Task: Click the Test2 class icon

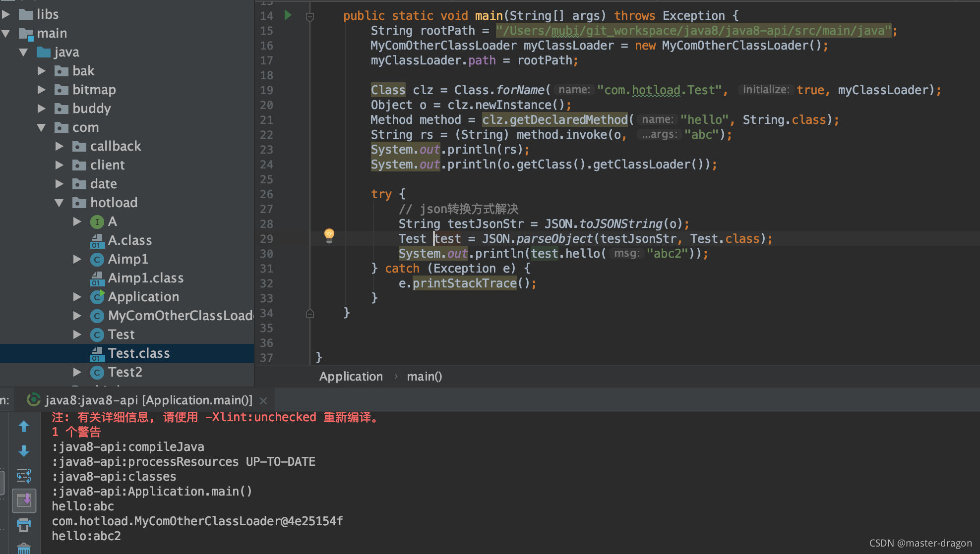Action: [x=97, y=373]
